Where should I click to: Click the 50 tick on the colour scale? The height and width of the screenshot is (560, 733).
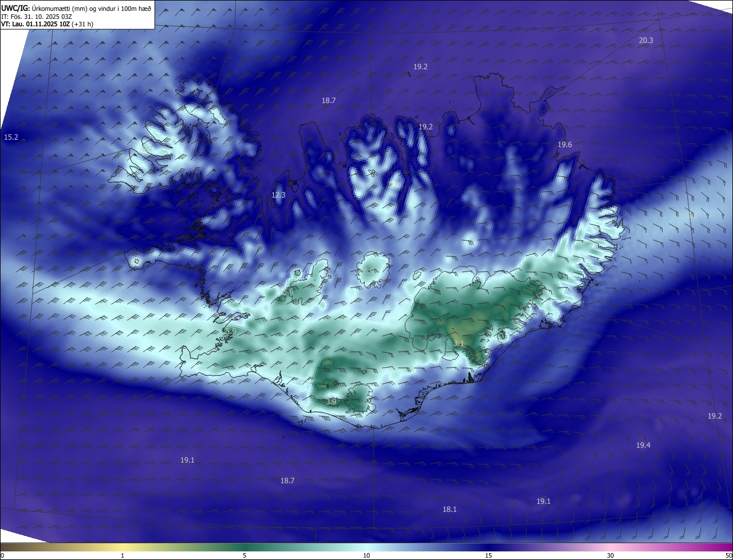coord(728,555)
